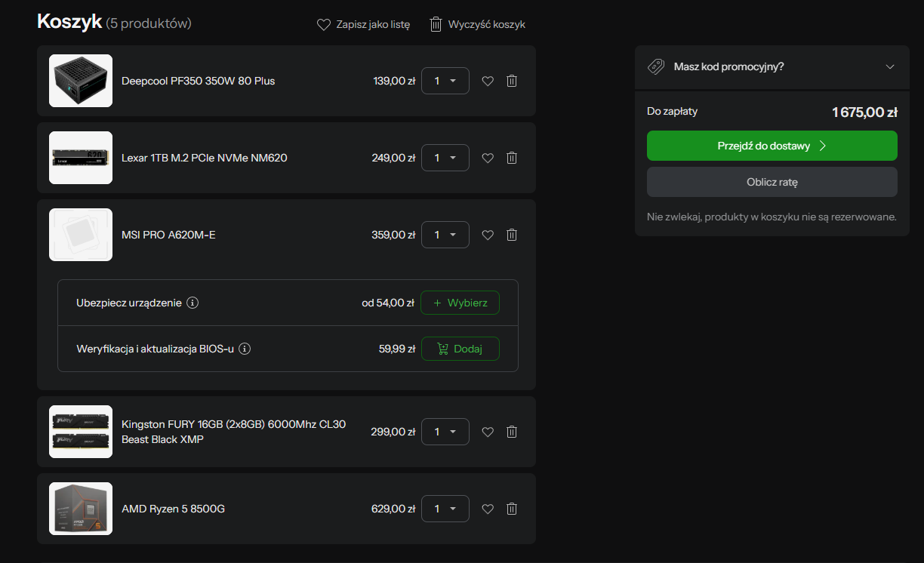924x563 pixels.
Task: Expand the Masz kod promocyjny section
Action: point(772,66)
